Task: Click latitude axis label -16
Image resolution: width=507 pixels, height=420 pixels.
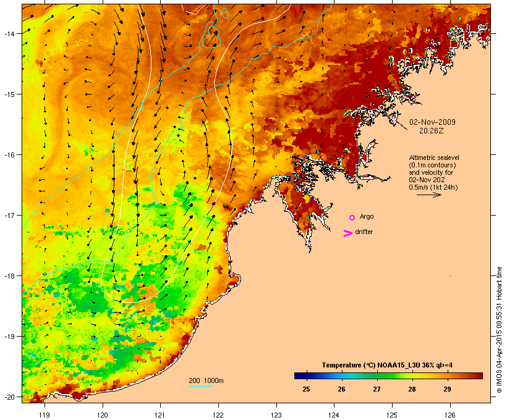Action: coord(9,155)
